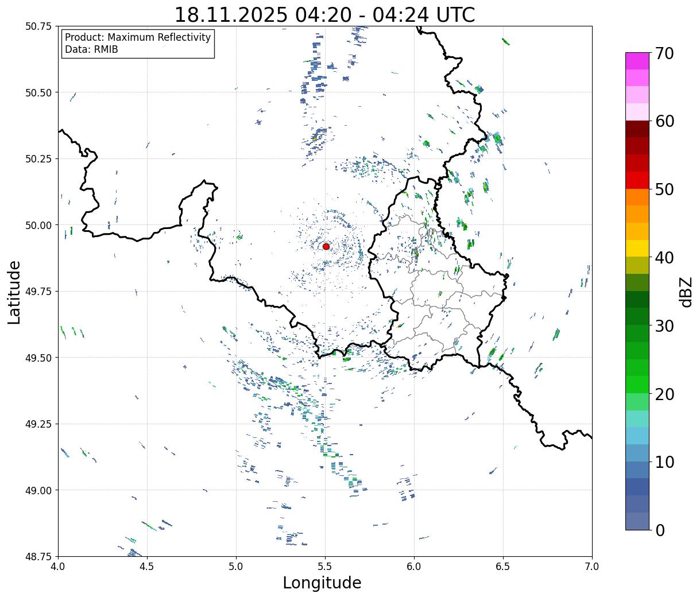Click the latitude tick label 50.00
This screenshot has height=597, width=700.
38,225
